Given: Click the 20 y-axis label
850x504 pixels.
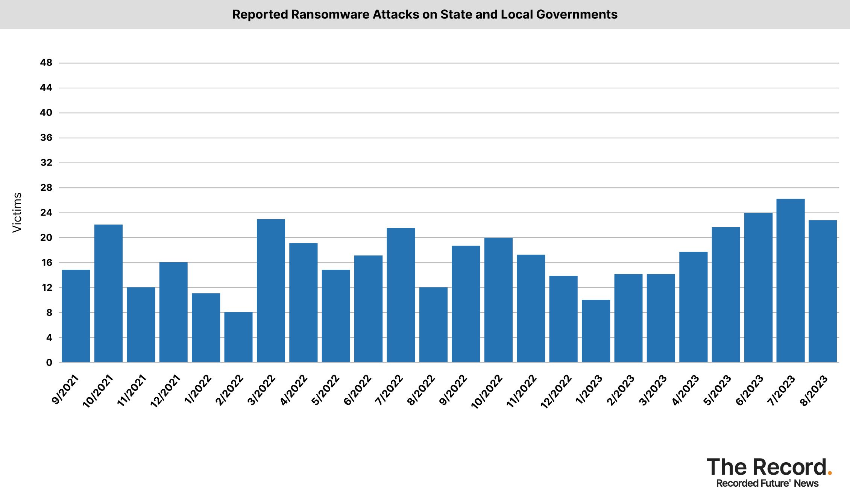Looking at the screenshot, I should (x=46, y=238).
